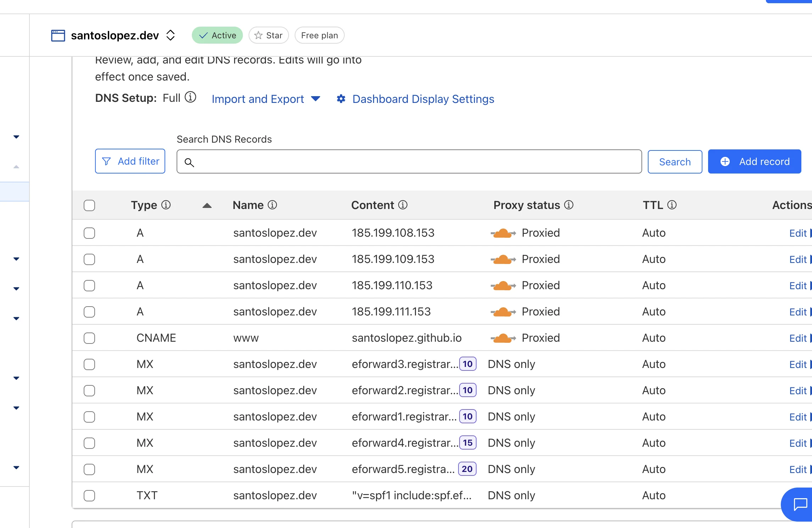The height and width of the screenshot is (528, 812).
Task: Select the A record 185.199.109.153 checkbox
Action: pos(89,259)
